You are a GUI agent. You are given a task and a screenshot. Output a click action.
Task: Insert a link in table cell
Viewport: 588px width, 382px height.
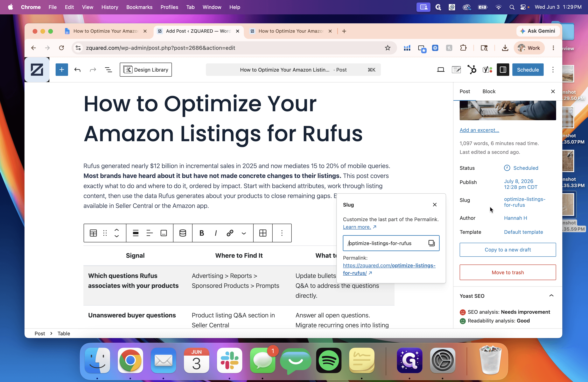230,233
